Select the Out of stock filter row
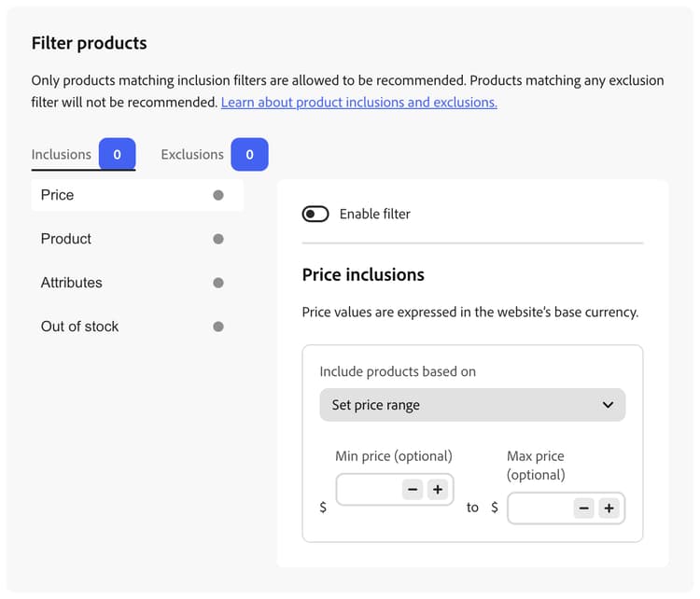The height and width of the screenshot is (599, 700). [x=137, y=327]
